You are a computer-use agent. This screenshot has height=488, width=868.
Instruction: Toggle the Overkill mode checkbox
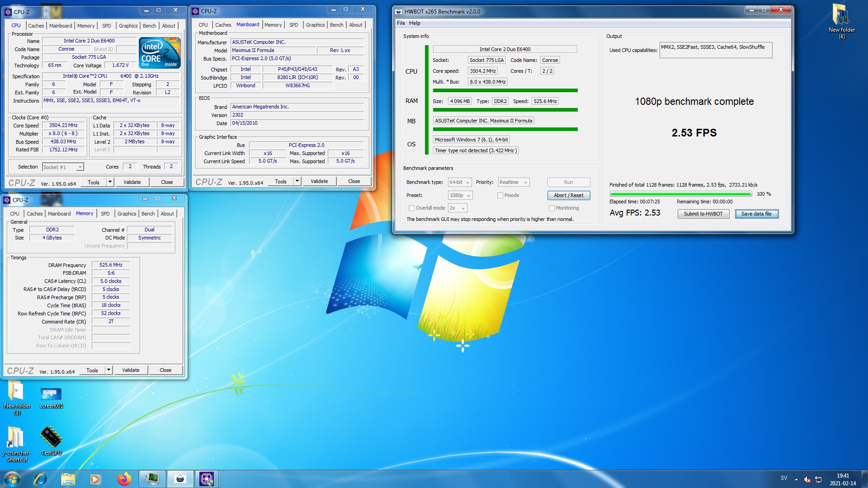coord(411,208)
